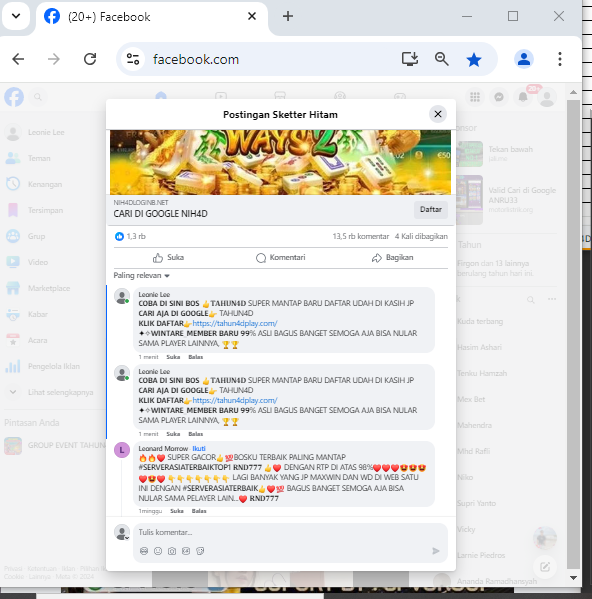Click Balas under Leonard Morrow's comment

pos(199,511)
